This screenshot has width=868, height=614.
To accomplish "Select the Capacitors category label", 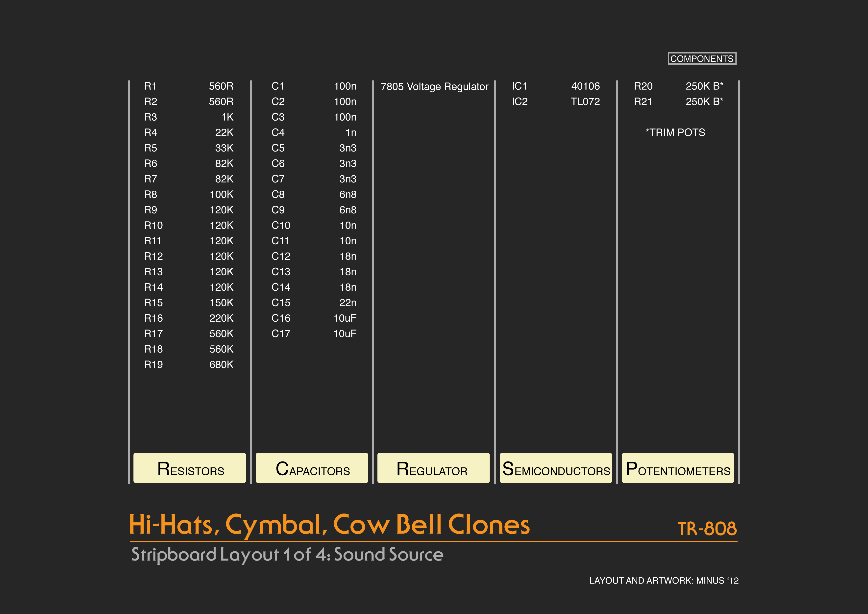I will coord(312,468).
